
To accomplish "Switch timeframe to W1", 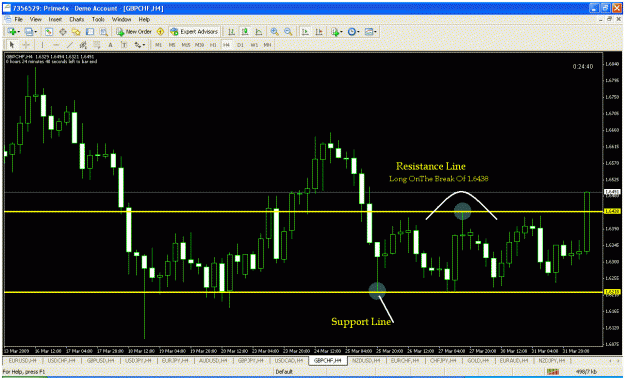I will (x=254, y=45).
